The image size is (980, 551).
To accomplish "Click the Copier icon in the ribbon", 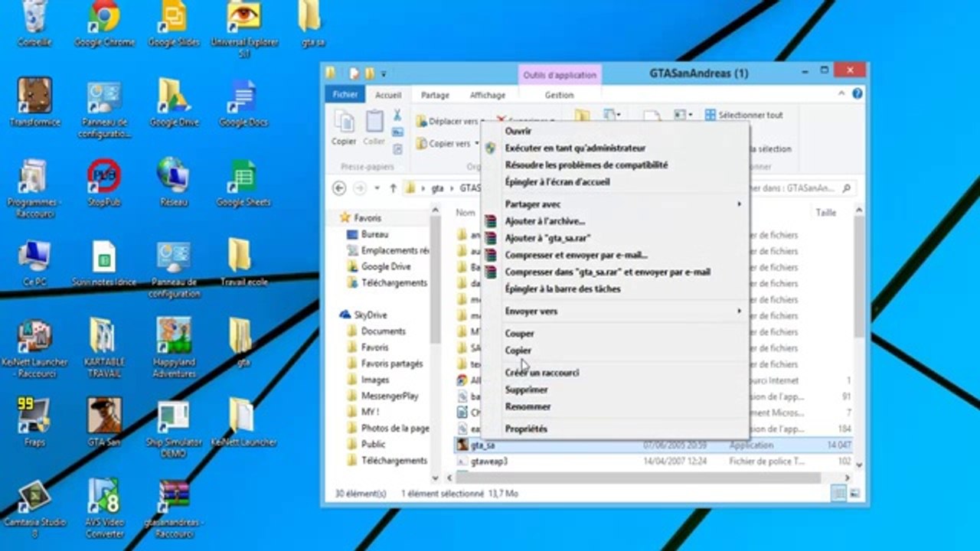I will coord(344,127).
